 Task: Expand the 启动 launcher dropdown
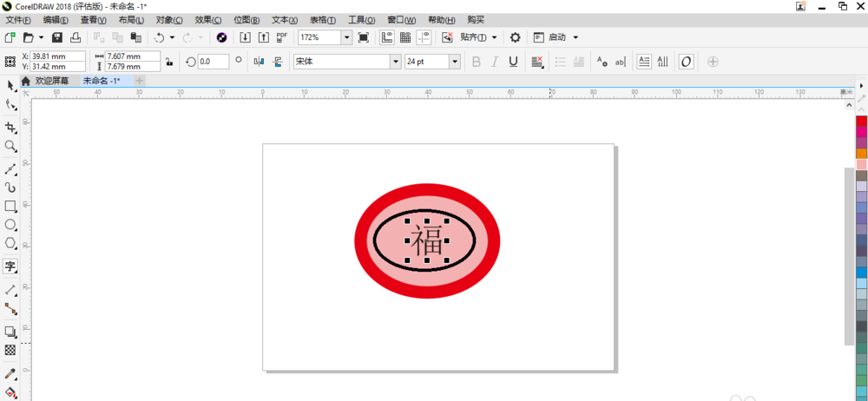tap(575, 37)
